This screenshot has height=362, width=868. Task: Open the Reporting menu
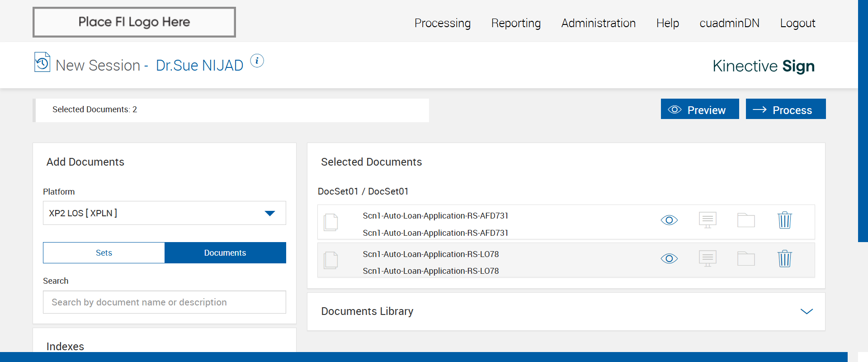[x=516, y=23]
